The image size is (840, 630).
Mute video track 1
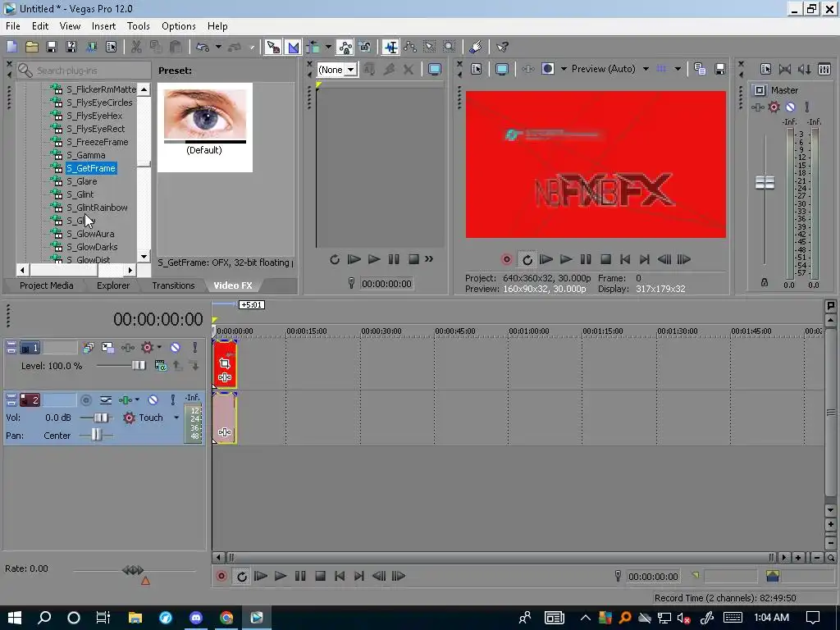pyautogui.click(x=176, y=348)
